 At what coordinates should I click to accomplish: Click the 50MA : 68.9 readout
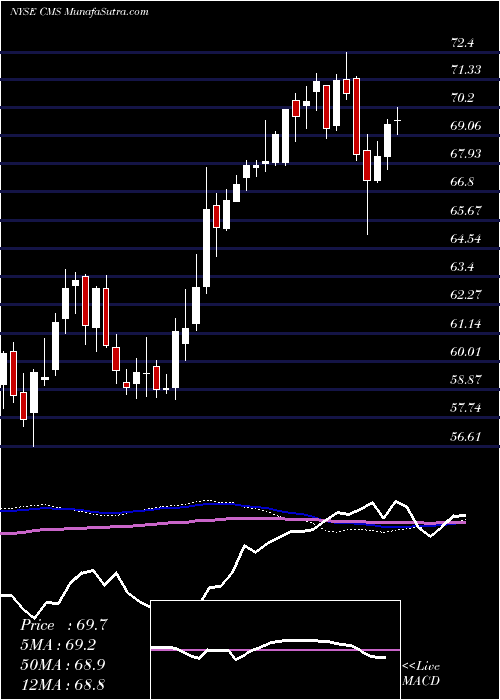pos(63,664)
